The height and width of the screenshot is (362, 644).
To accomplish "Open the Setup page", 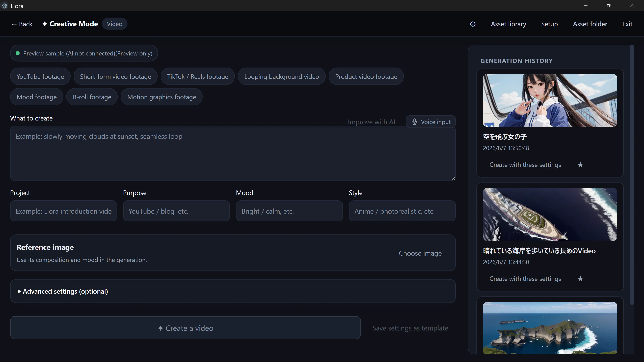I will pyautogui.click(x=549, y=24).
